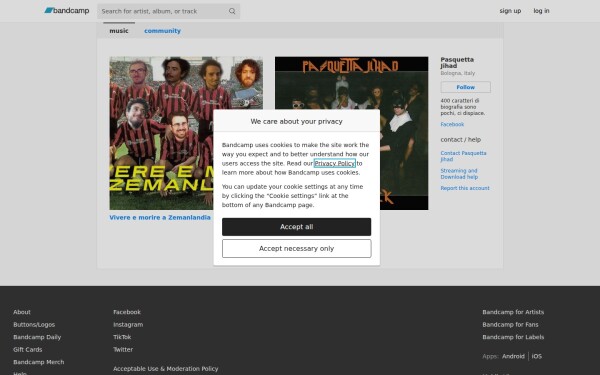This screenshot has width=600, height=375.
Task: Open Bandcamp for Fans link
Action: tap(510, 324)
